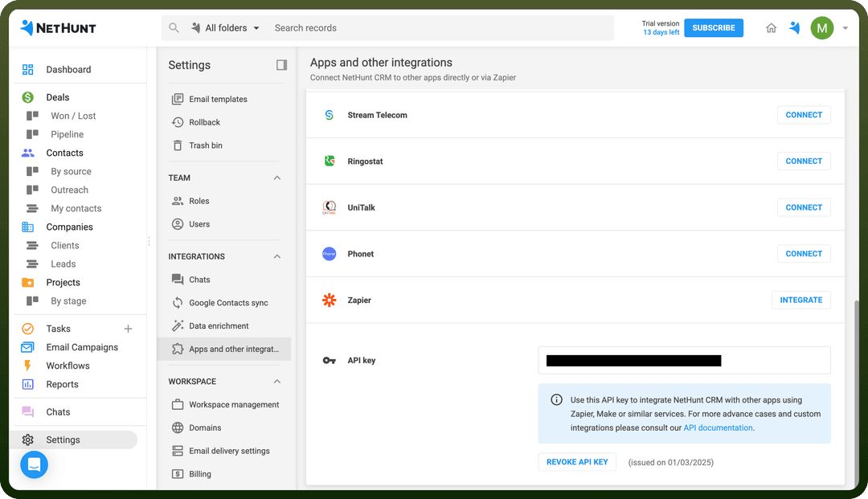
Task: Connect Stream Telecom
Action: (804, 115)
